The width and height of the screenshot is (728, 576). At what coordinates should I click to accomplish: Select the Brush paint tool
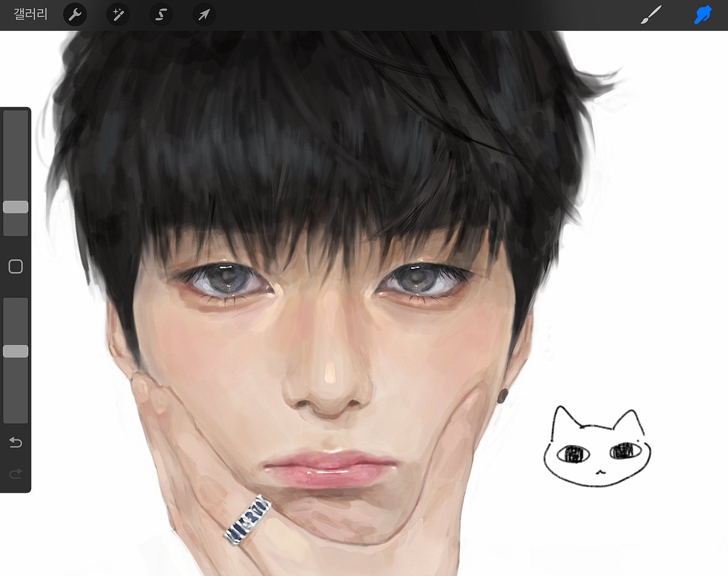(x=651, y=15)
